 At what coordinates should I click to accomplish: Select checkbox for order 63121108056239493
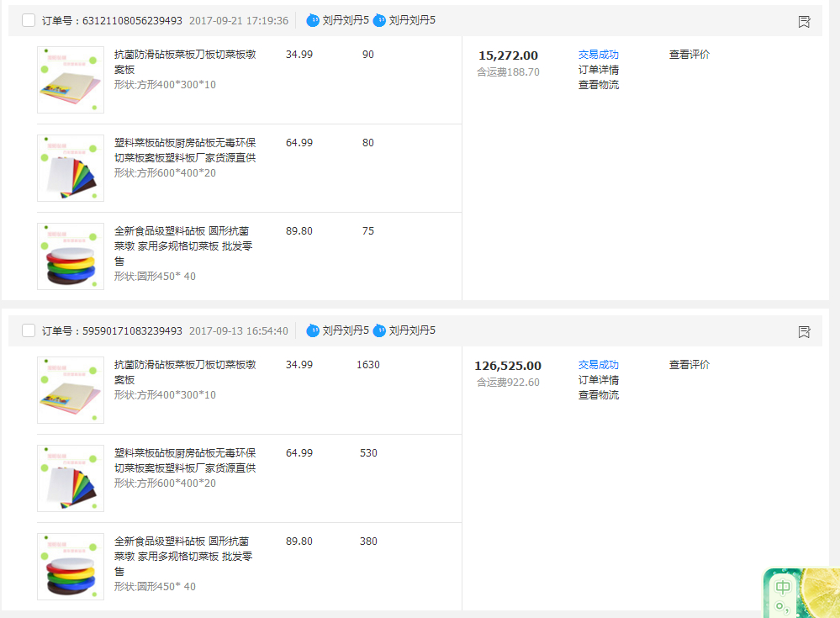click(x=29, y=21)
